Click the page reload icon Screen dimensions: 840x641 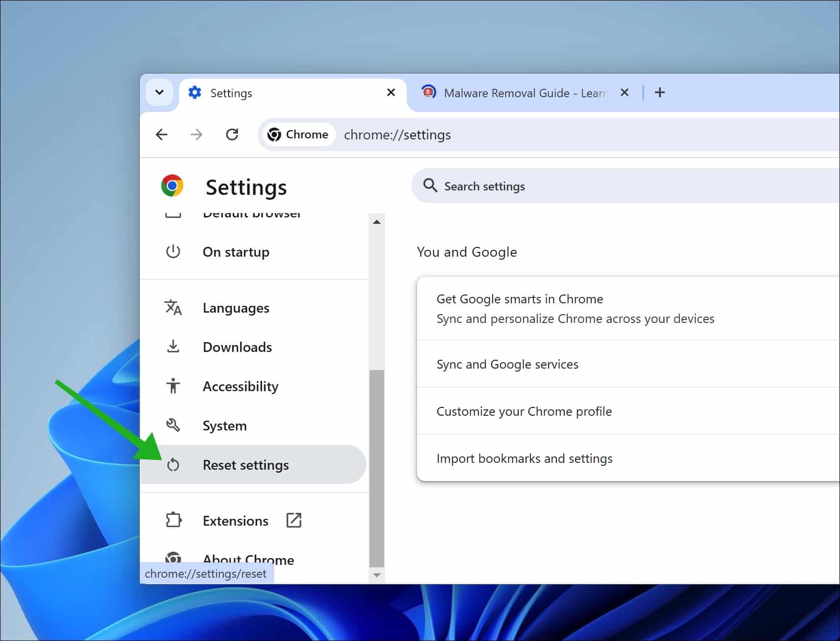click(232, 134)
